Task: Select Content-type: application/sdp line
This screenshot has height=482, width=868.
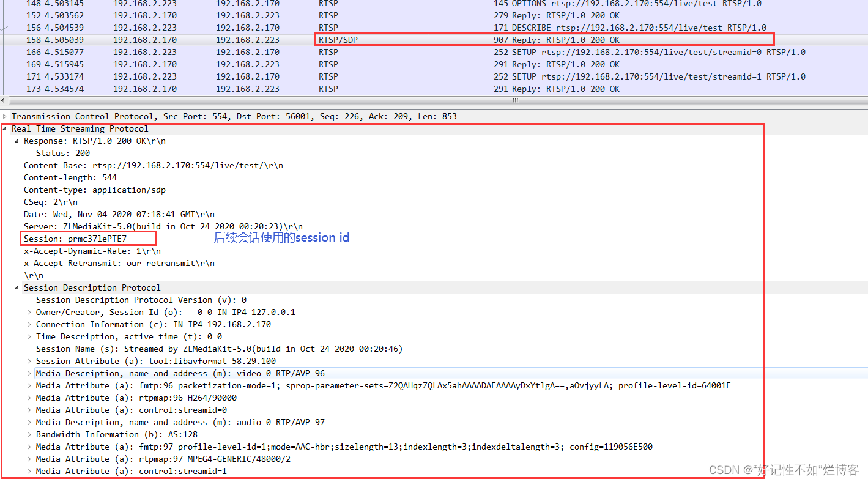Action: [95, 190]
